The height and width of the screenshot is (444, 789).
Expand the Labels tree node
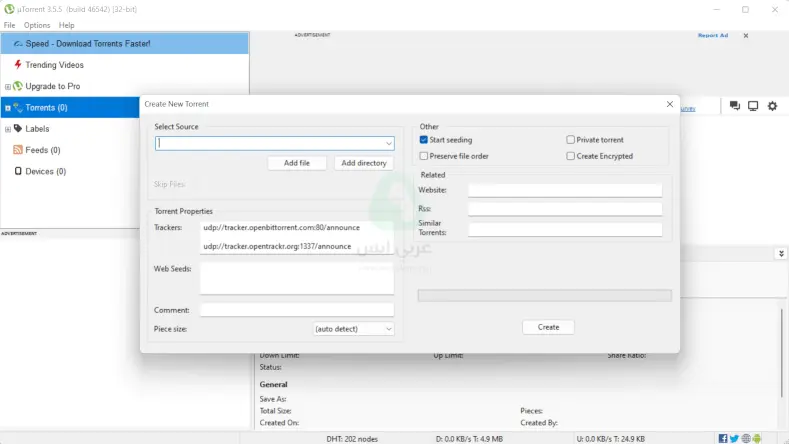click(8, 129)
